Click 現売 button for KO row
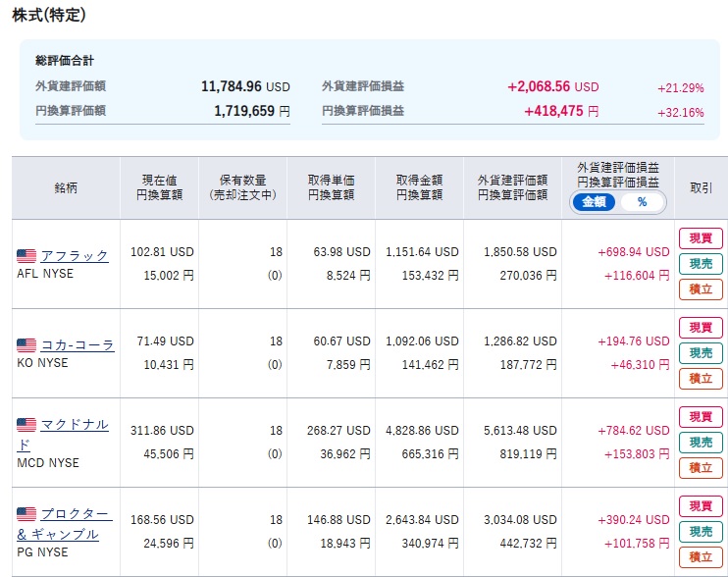This screenshot has height=577, width=728. tap(701, 353)
